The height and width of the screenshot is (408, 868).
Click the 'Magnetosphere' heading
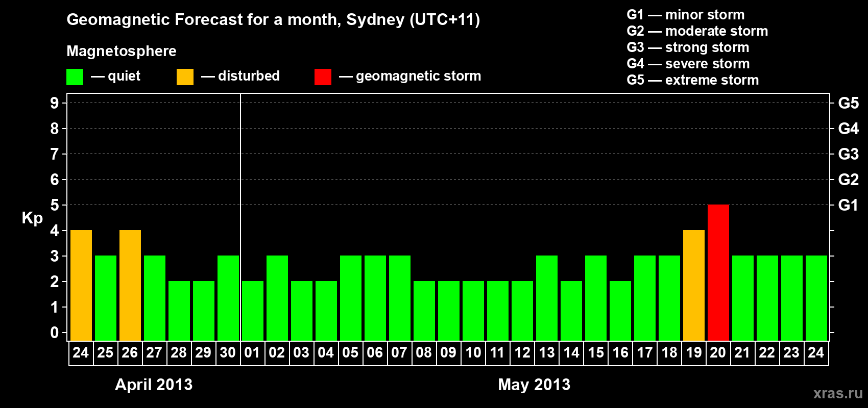122,51
